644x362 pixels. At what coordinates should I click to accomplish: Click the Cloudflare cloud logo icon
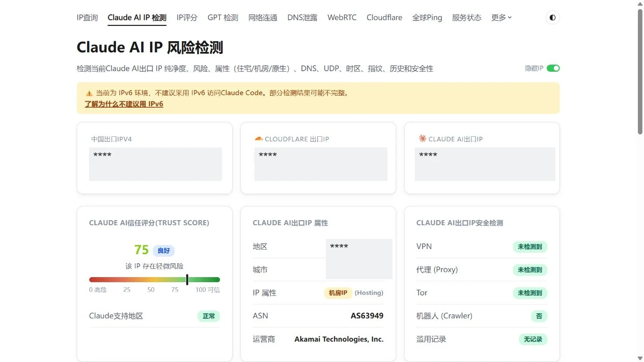click(259, 139)
